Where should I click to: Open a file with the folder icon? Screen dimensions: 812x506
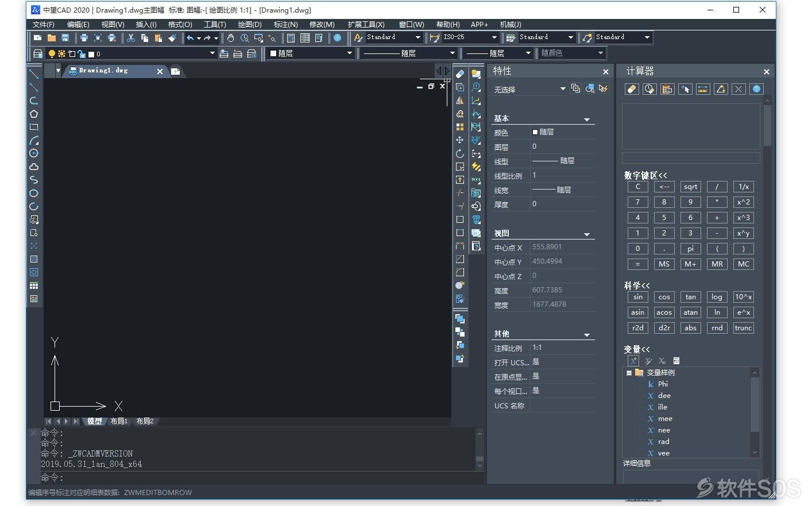pyautogui.click(x=51, y=38)
